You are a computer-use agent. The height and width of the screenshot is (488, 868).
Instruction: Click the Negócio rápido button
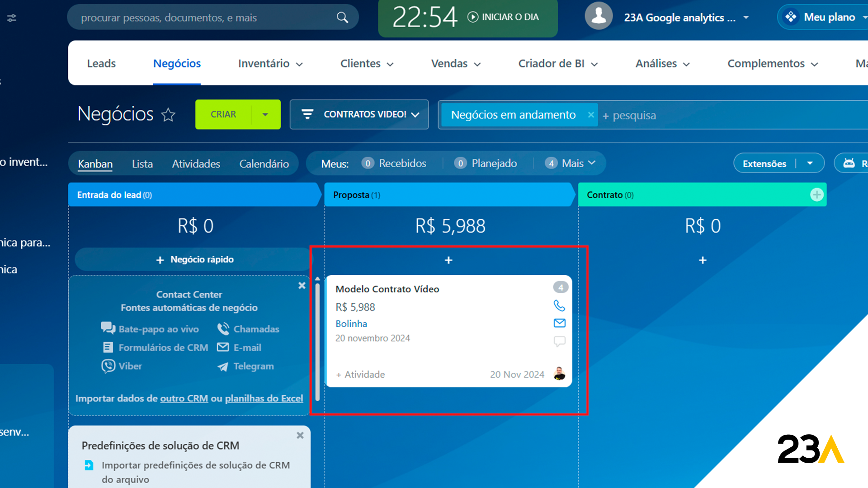[194, 260]
